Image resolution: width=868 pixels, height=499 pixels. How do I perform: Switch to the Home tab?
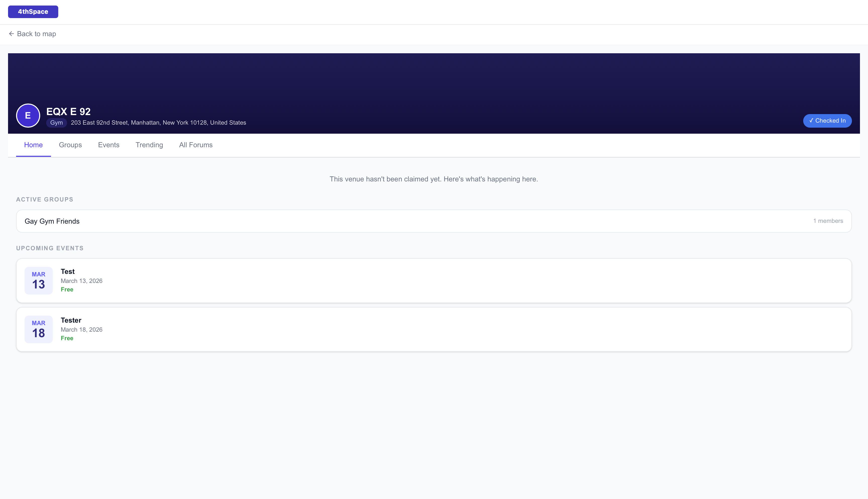[33, 145]
